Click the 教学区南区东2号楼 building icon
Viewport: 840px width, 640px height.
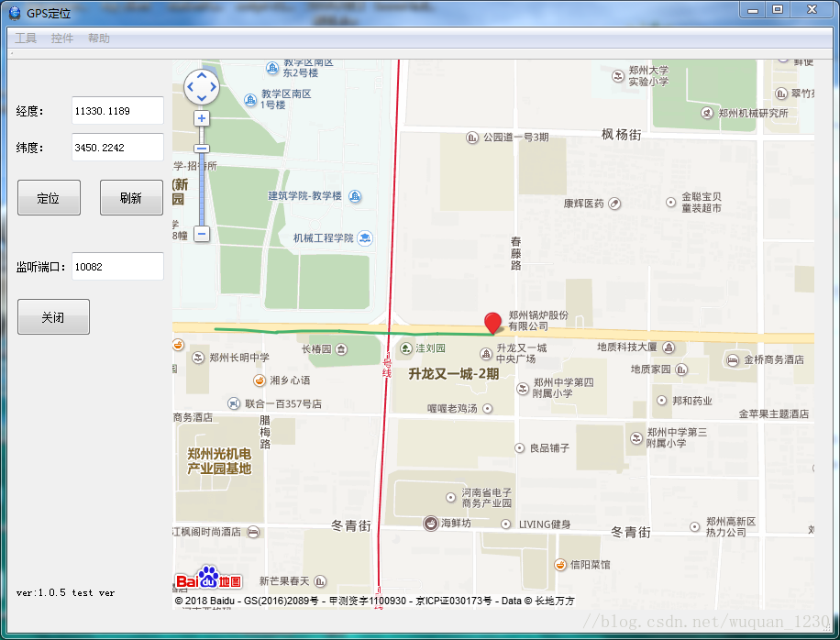[x=272, y=68]
